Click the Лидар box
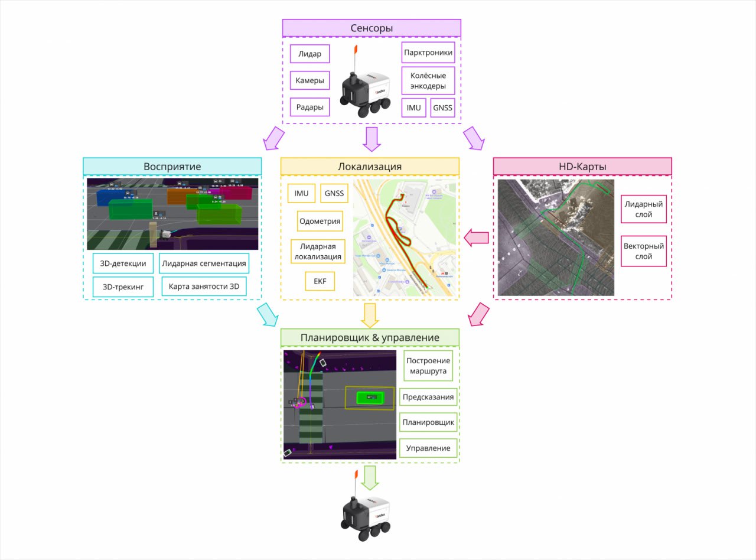Screen dimensions: 756x560 310,54
